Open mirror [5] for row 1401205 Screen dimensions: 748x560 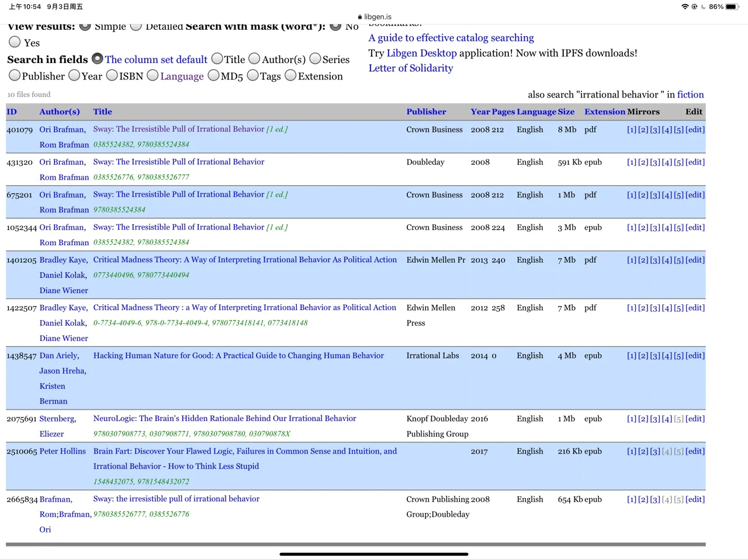pos(678,260)
